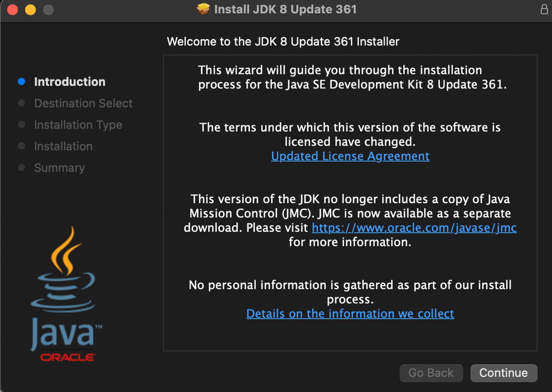552x392 pixels.
Task: Click the disabled Go Back button
Action: (x=431, y=373)
